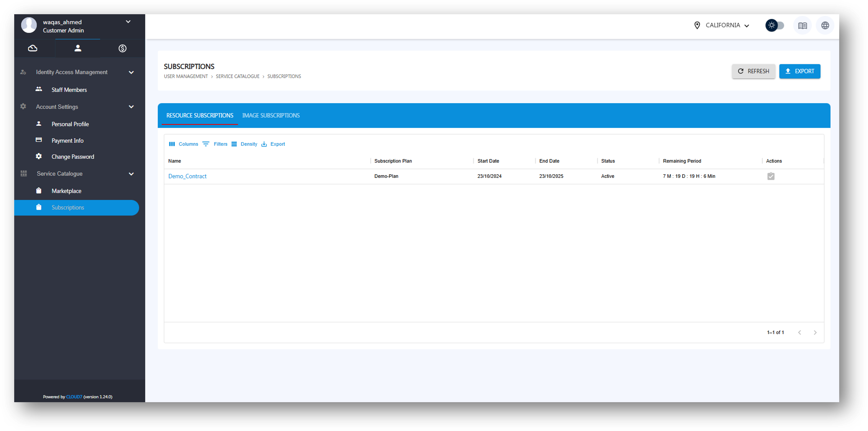Click the language globe icon
The height and width of the screenshot is (431, 868).
(x=825, y=25)
